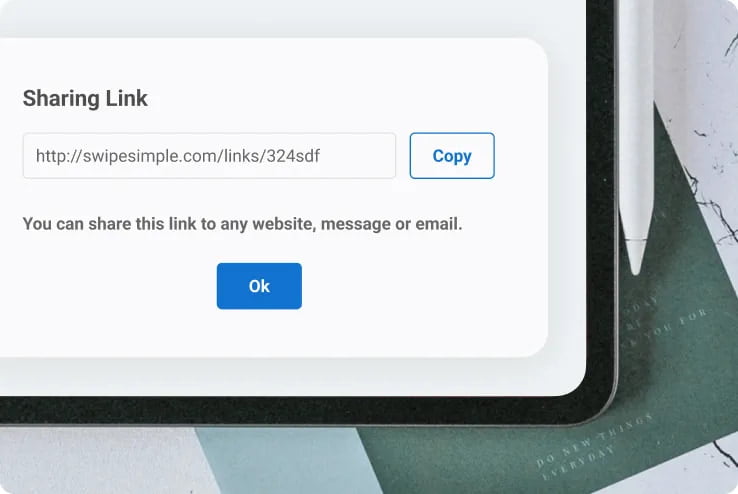
Task: Click the "324sdf" code in the URL
Action: click(x=293, y=156)
